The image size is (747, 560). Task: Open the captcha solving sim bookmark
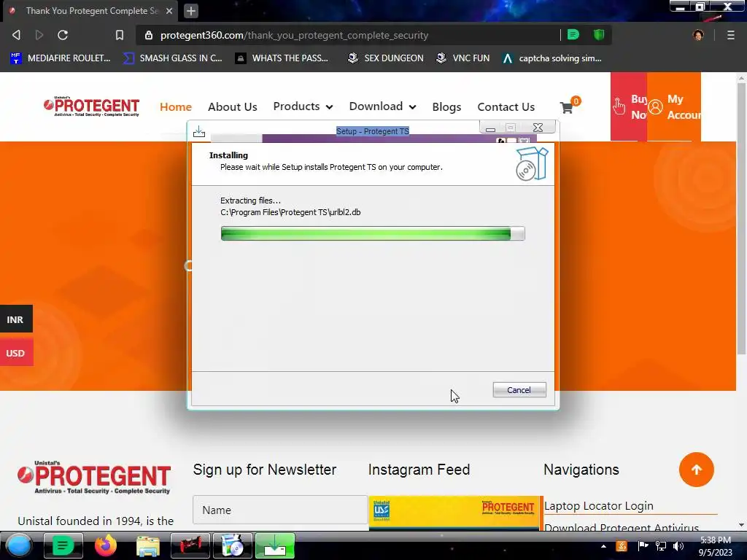(552, 58)
